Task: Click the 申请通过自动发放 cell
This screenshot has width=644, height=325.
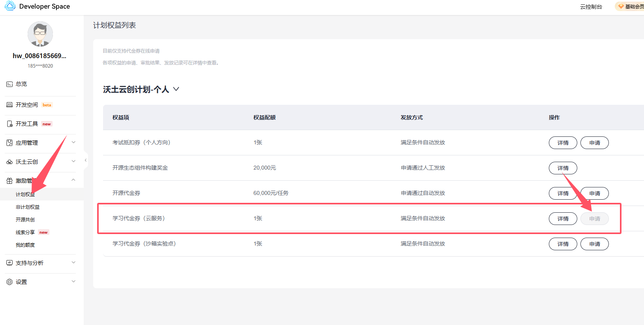Action: (423, 193)
